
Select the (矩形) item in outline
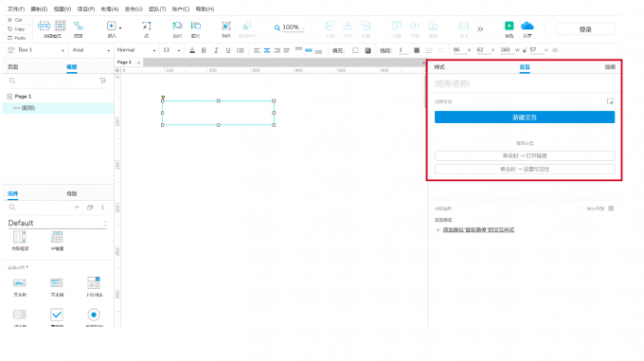tap(58, 108)
